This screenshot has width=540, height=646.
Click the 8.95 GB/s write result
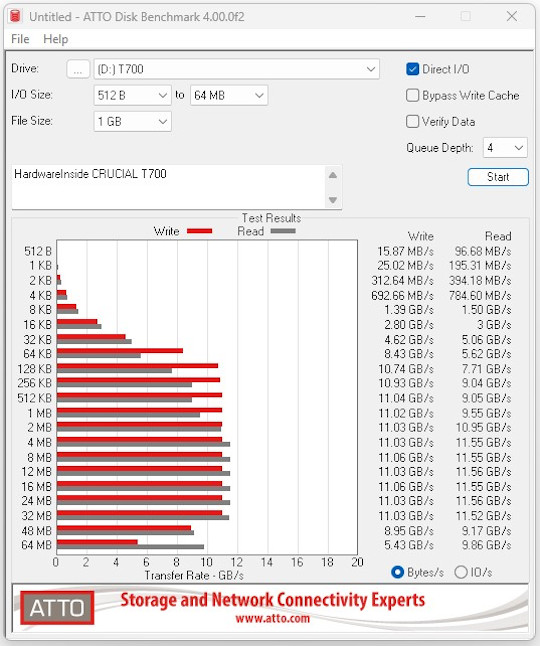pos(409,531)
